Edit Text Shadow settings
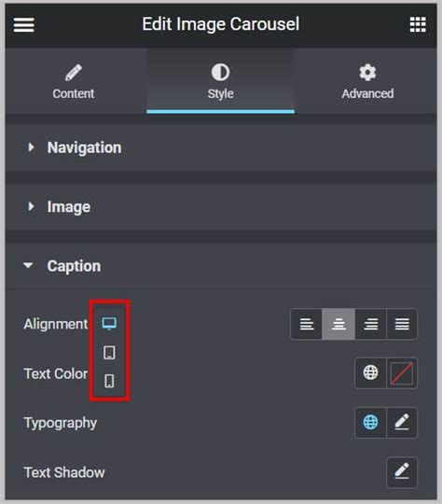The image size is (442, 504). pyautogui.click(x=402, y=472)
